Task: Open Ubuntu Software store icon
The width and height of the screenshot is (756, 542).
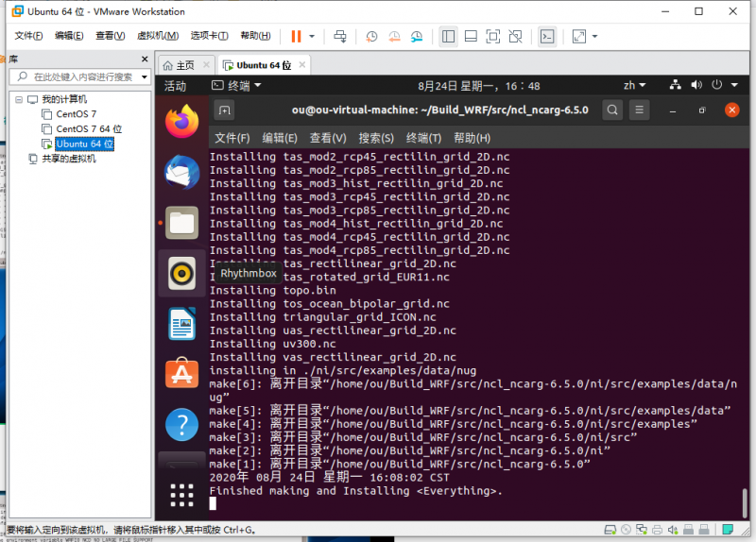Action: (181, 375)
